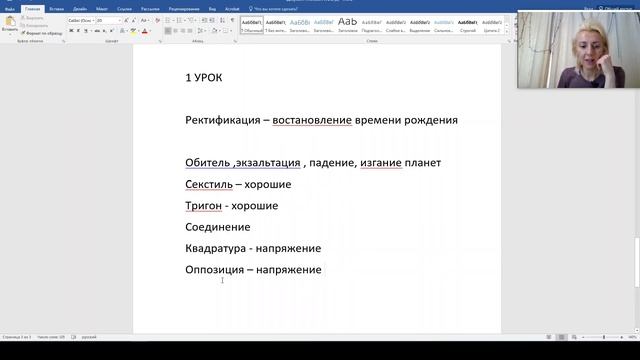Viewport: 640px width, 360px height.
Task: Toggle underline formatting
Action: 86,31
